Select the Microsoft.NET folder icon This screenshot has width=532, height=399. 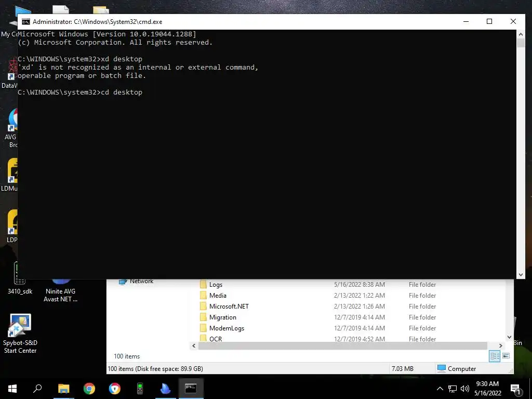click(203, 307)
